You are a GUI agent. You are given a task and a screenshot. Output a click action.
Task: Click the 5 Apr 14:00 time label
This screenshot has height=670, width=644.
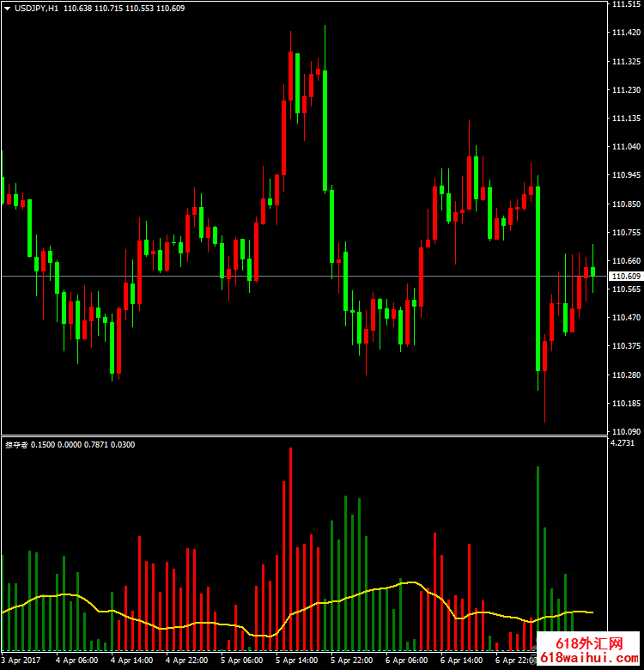[297, 661]
